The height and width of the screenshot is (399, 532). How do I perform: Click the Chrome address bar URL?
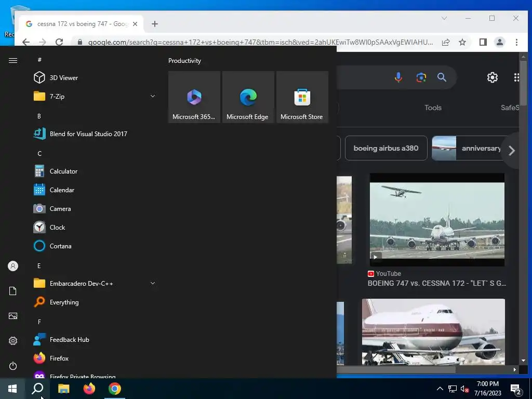pyautogui.click(x=261, y=42)
